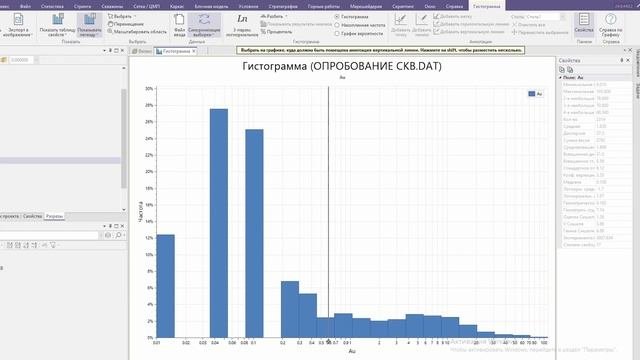Open upper-left panel options dropdown arrow
640x360 pixels.
(x=104, y=50)
